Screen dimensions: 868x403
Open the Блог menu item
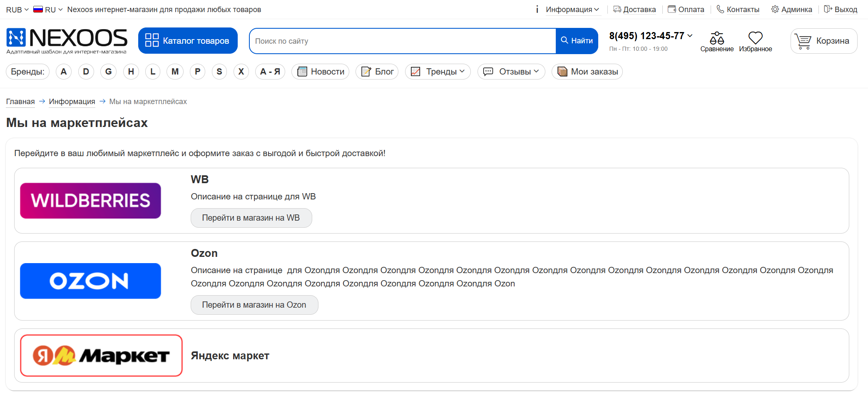(x=377, y=72)
